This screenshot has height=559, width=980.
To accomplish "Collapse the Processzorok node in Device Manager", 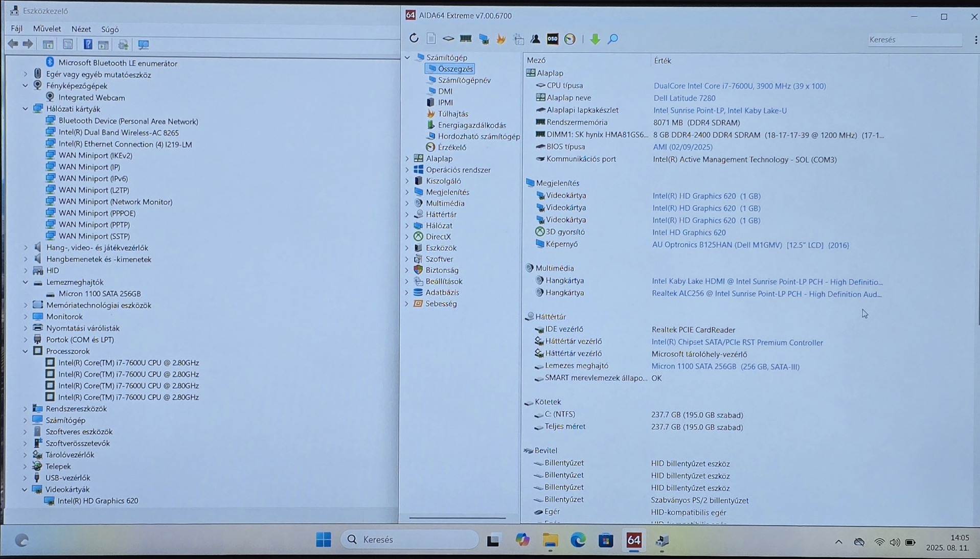I will tap(25, 351).
